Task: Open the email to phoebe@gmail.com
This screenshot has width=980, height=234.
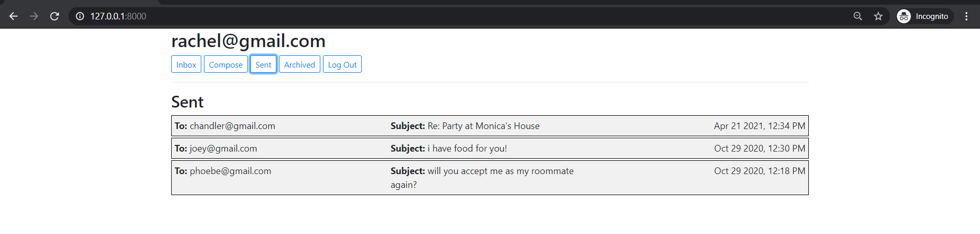Action: click(489, 178)
